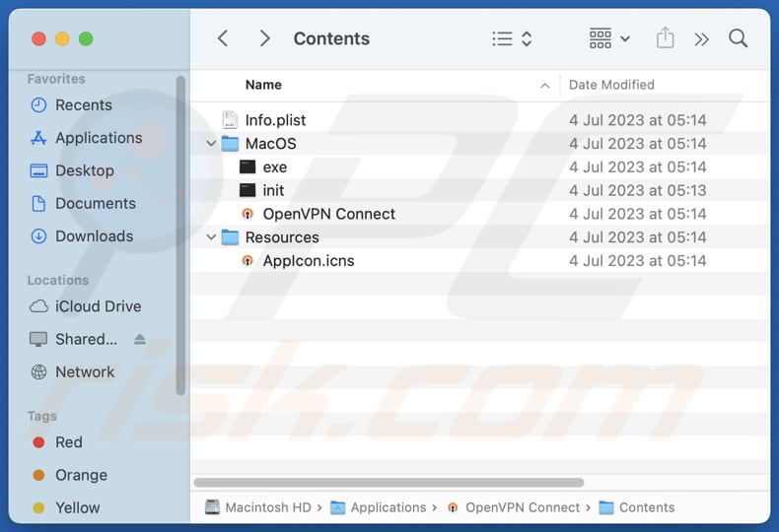Select the Resources folder icon
Viewport: 779px width, 532px height.
[x=230, y=237]
